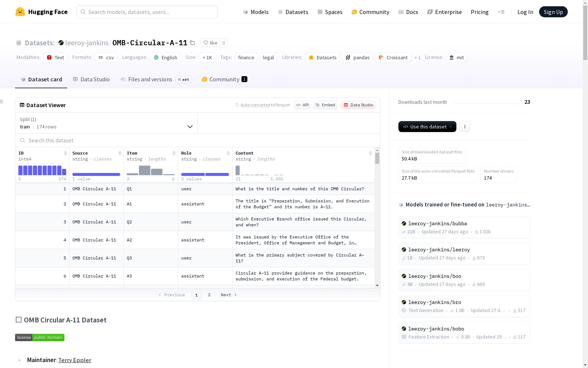
Task: Open the leeroy-jankins/boo model card
Action: [464, 280]
